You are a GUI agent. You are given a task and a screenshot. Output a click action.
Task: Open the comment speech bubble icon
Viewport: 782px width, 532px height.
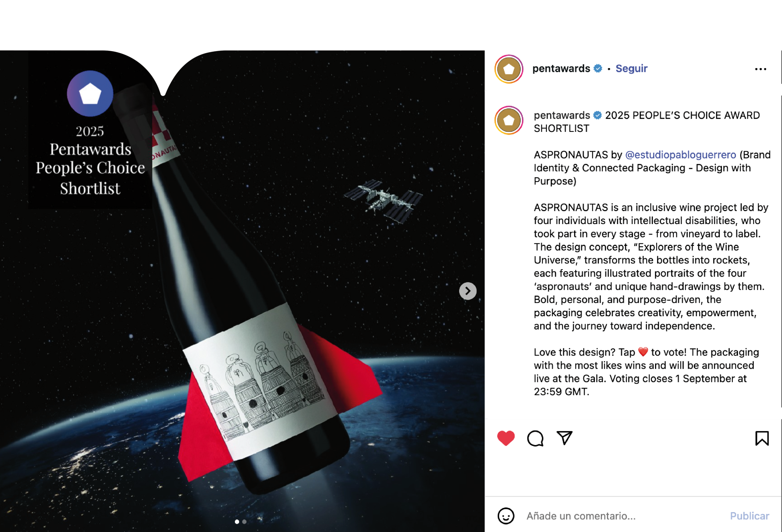point(535,438)
